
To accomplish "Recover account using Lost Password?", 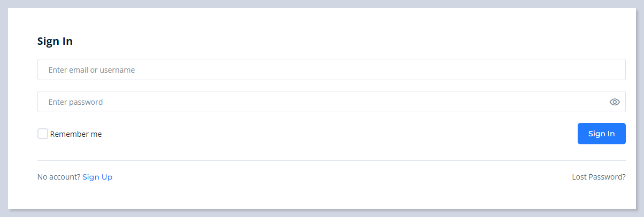I will click(x=599, y=177).
